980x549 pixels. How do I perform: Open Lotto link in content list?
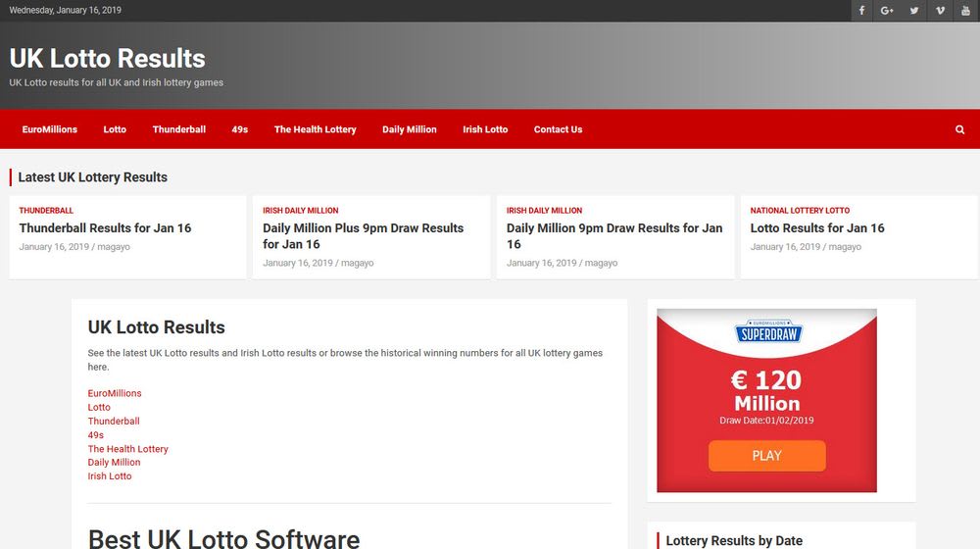click(x=99, y=407)
